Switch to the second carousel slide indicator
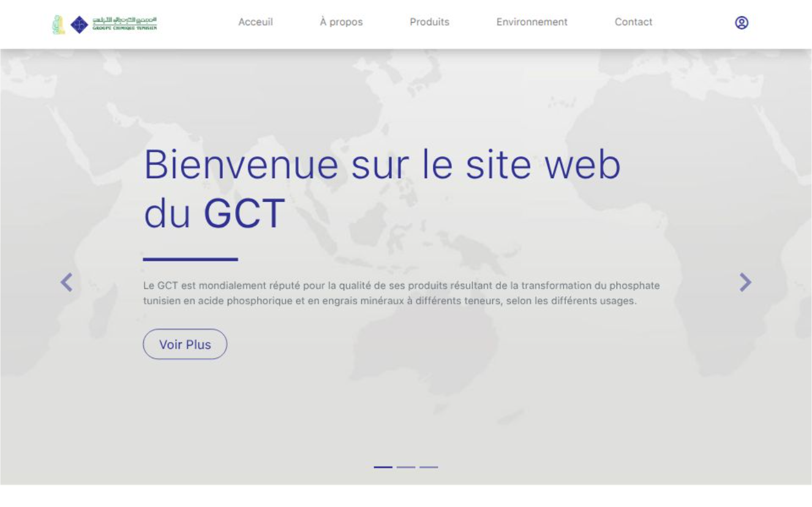This screenshot has height=507, width=812. 406,467
